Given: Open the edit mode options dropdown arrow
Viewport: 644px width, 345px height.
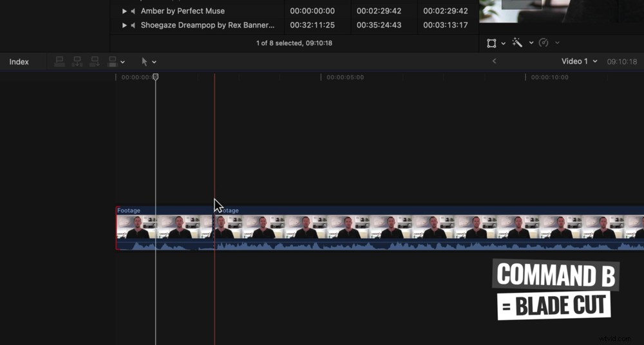Looking at the screenshot, I should pos(123,62).
